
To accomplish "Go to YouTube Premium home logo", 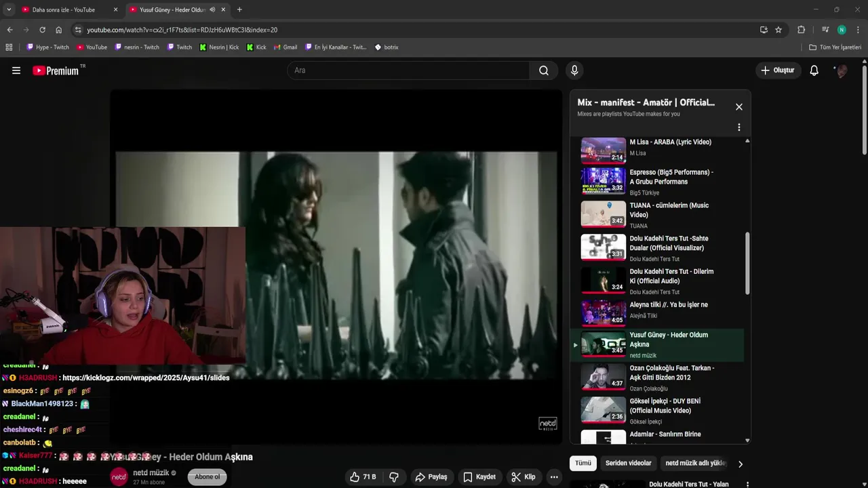I will 56,70.
